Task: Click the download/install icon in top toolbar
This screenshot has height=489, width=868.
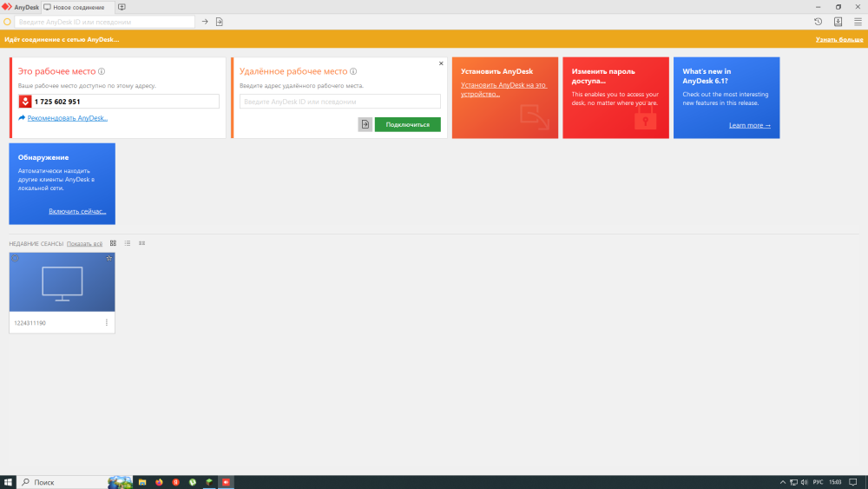Action: click(x=838, y=22)
